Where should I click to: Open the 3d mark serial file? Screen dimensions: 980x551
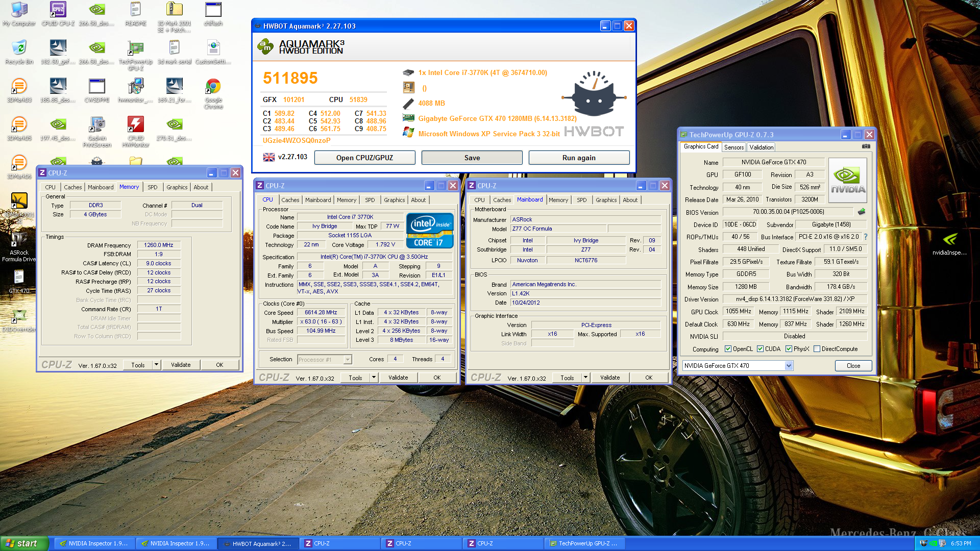tap(174, 52)
